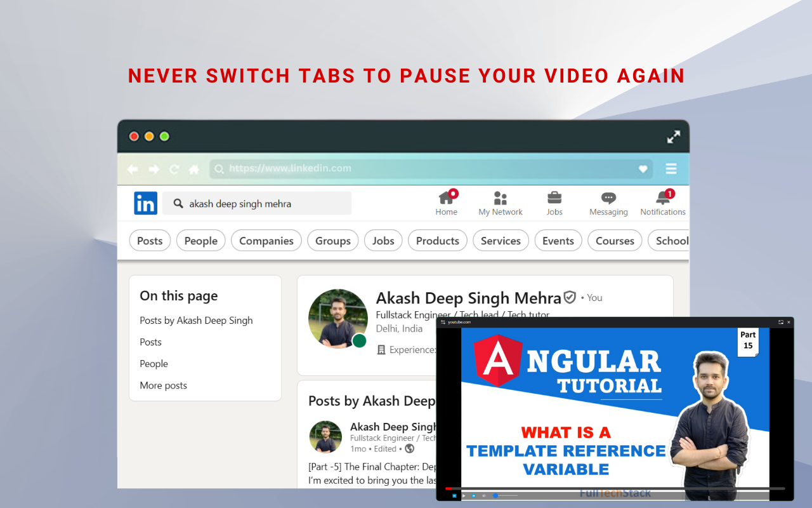The image size is (812, 508).
Task: Click the 'More posts' link
Action: click(x=163, y=385)
